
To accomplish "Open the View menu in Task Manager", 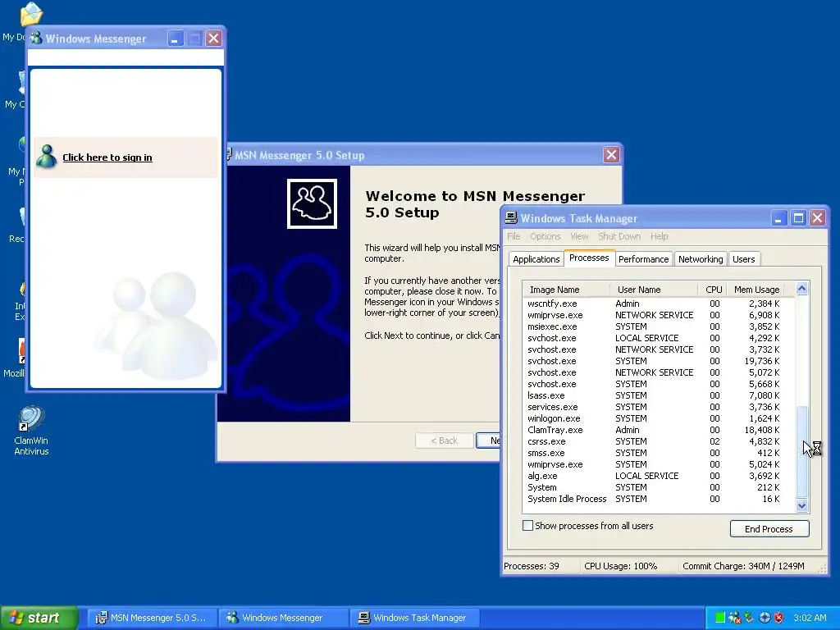I will (x=579, y=236).
